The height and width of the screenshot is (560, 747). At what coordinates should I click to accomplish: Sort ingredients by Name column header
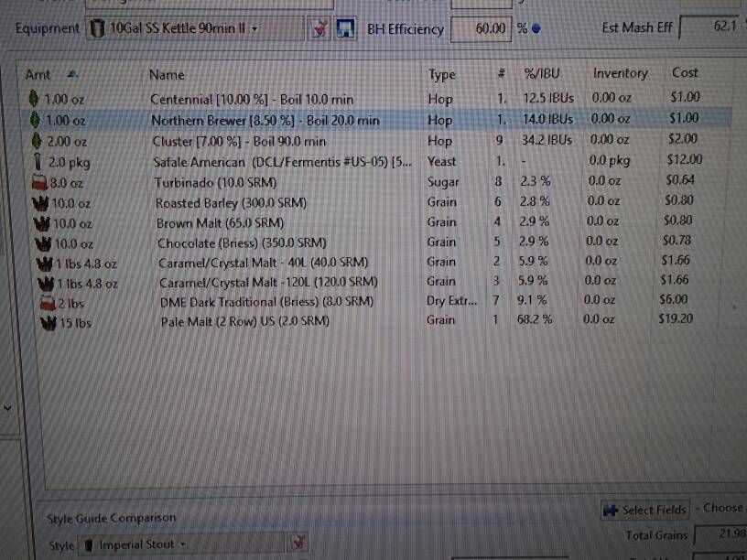tap(167, 75)
